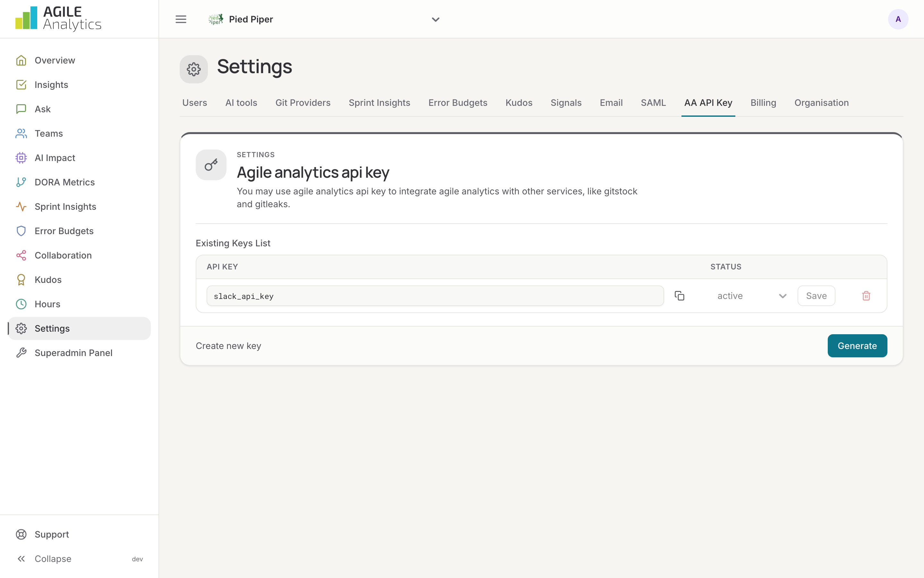Open the user avatar menu
This screenshot has width=924, height=578.
[x=898, y=19]
